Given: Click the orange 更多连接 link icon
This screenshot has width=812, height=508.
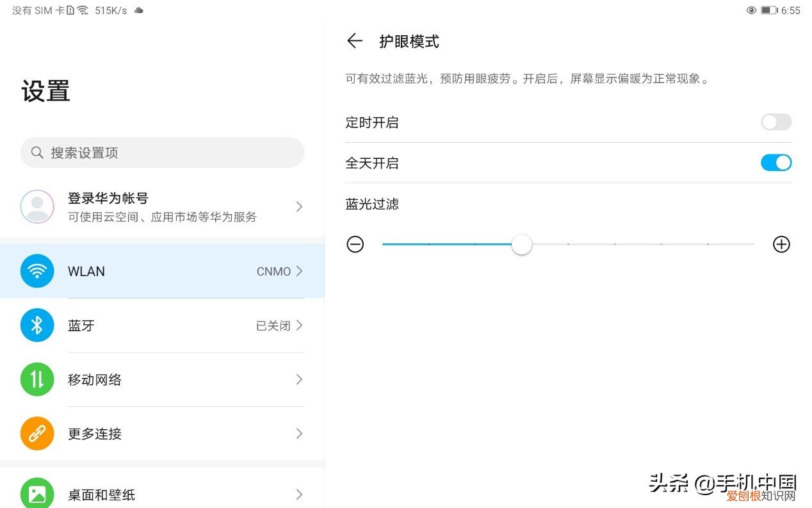Looking at the screenshot, I should click(x=37, y=434).
